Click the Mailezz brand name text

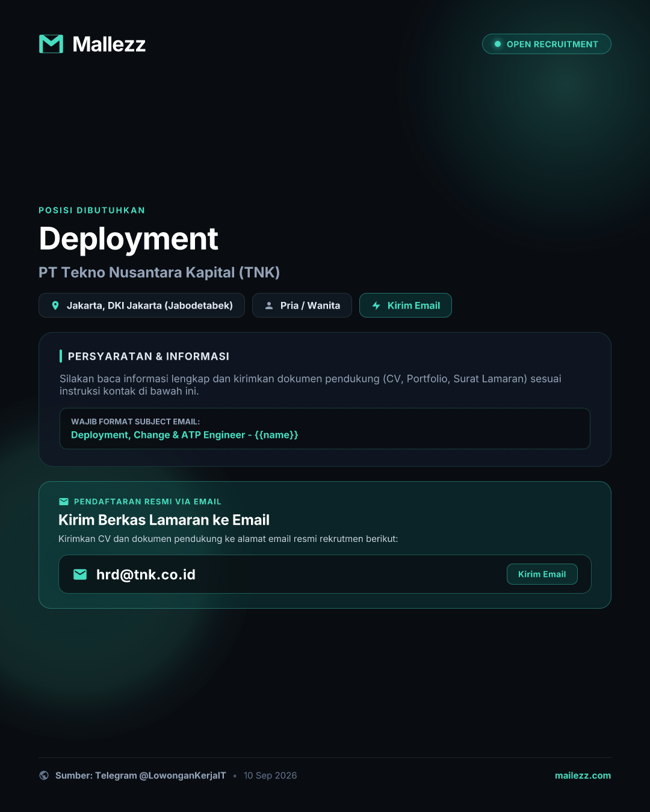pos(109,44)
